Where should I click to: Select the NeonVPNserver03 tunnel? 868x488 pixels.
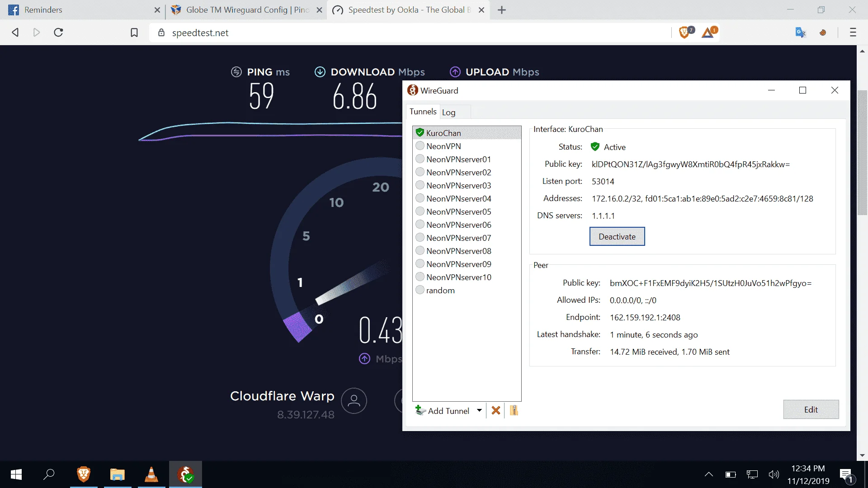coord(467,185)
